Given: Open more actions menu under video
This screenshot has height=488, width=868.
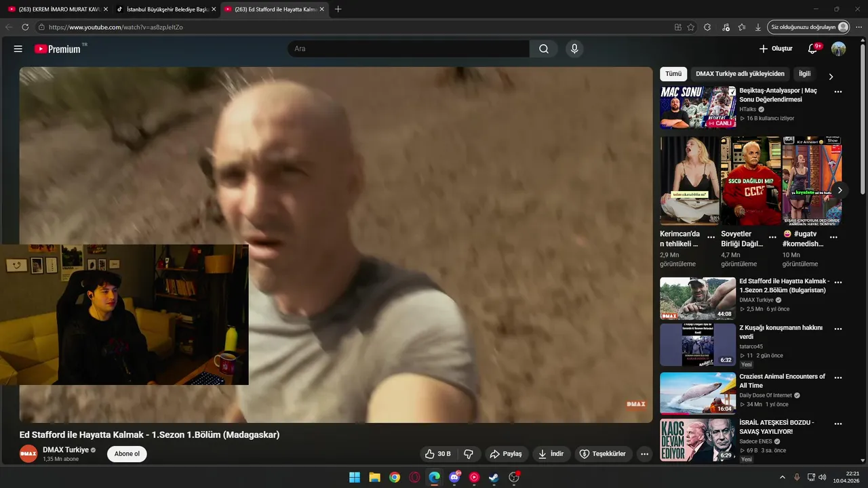Looking at the screenshot, I should point(644,454).
